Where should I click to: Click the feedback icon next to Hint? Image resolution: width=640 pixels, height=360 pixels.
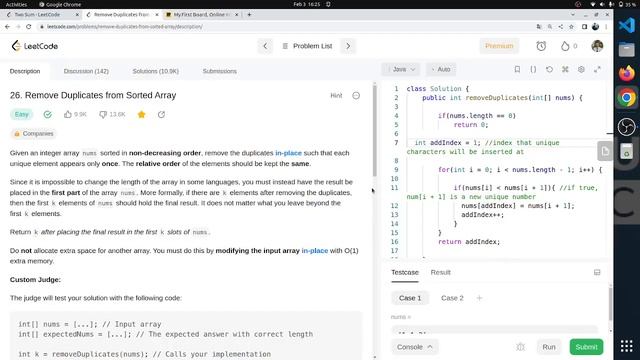[x=356, y=96]
